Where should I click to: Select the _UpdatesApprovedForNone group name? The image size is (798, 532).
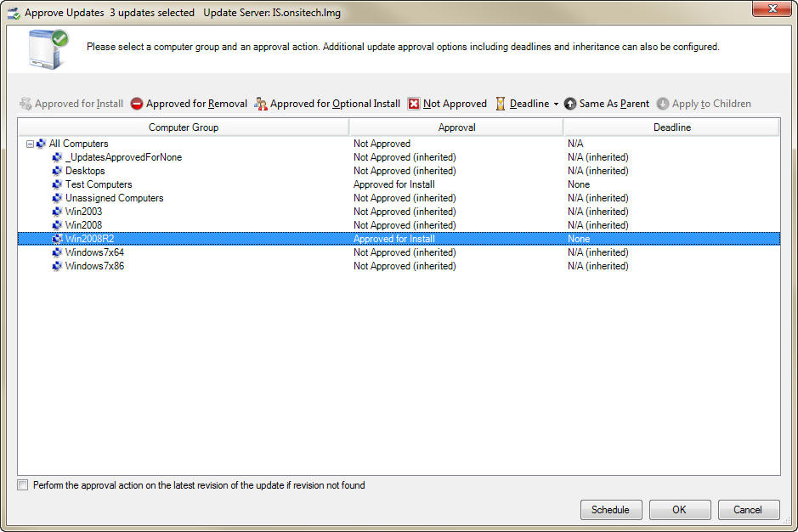[x=124, y=157]
